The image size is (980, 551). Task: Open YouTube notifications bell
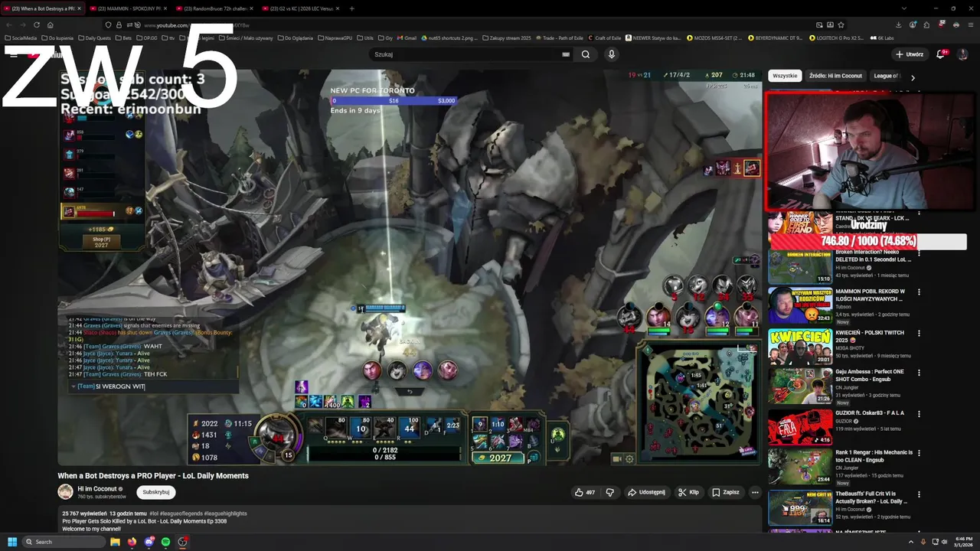point(941,54)
